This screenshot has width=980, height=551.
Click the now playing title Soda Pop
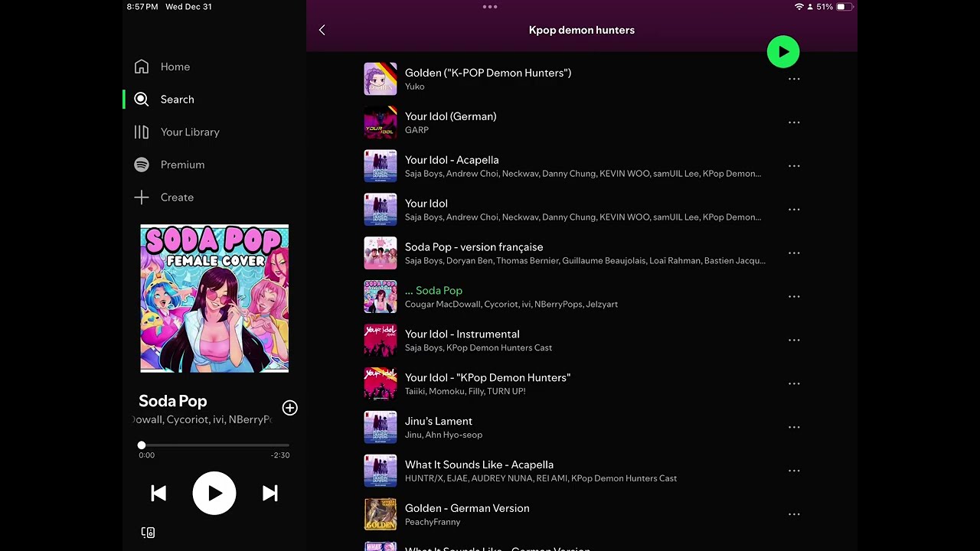pos(173,401)
